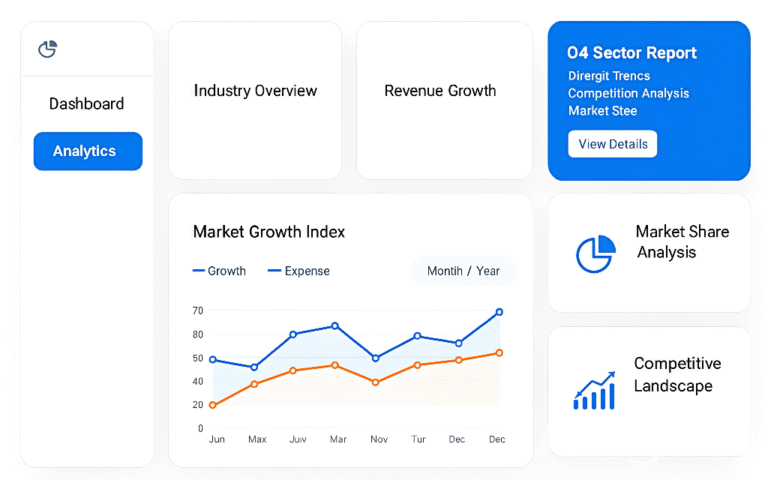Open the Revenue Growth card

pyautogui.click(x=440, y=91)
